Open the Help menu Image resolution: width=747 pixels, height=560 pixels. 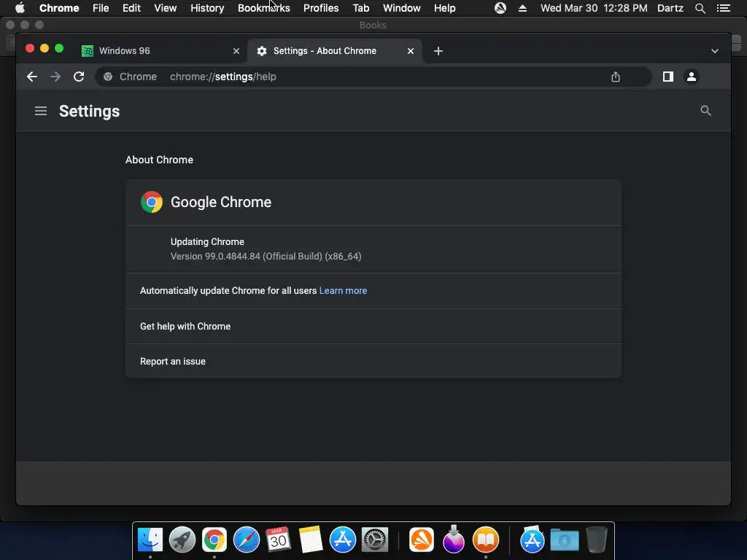(444, 8)
